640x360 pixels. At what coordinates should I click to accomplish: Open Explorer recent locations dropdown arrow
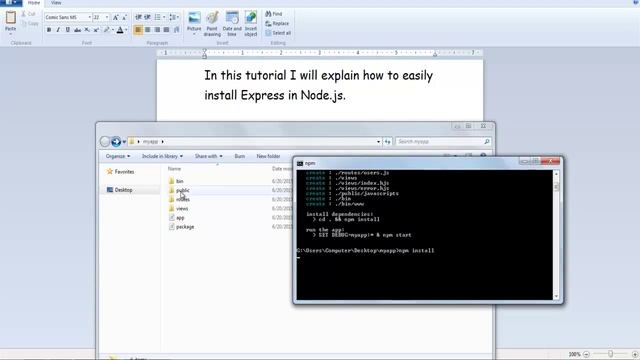(x=124, y=142)
